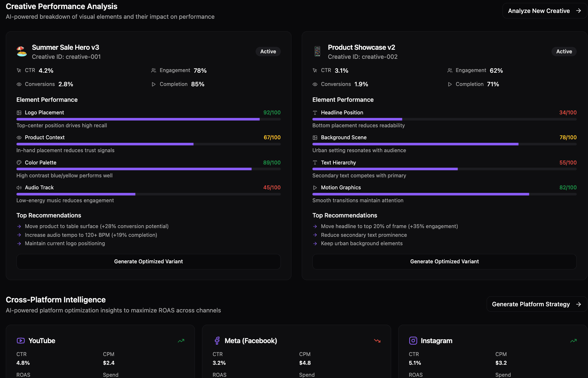Image resolution: width=588 pixels, height=378 pixels.
Task: Click the Meta Facebook logo icon
Action: pos(217,341)
